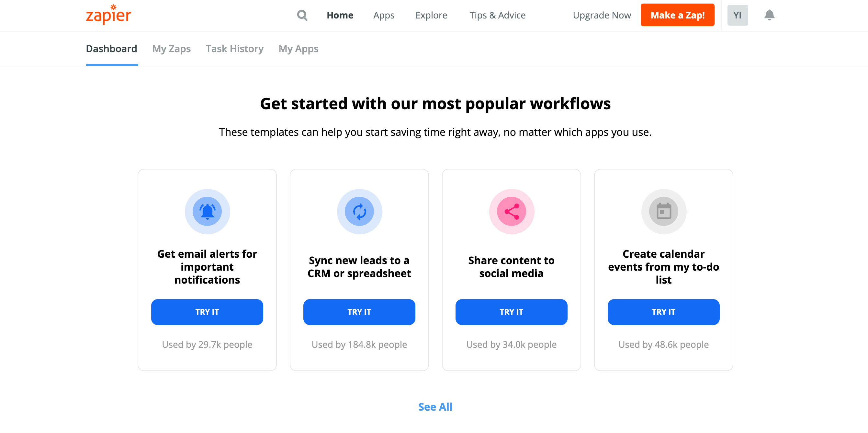Screen dimensions: 868x433
Task: Try the Create calendar events workflow
Action: (663, 312)
